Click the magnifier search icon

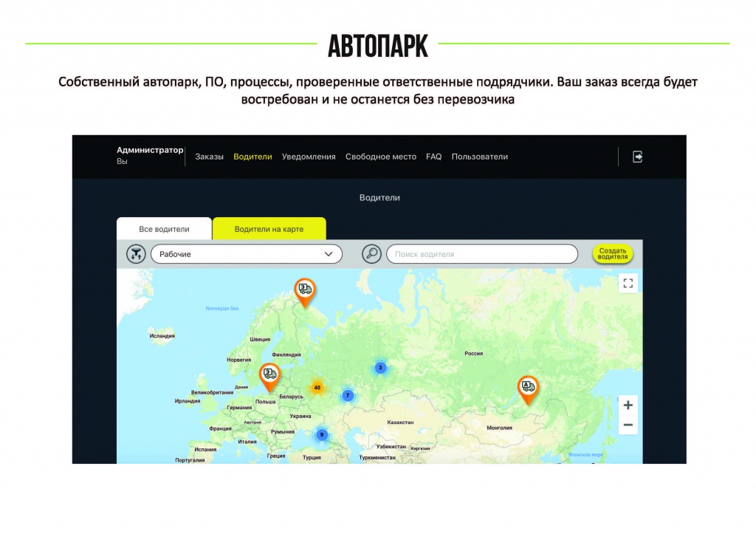click(372, 254)
